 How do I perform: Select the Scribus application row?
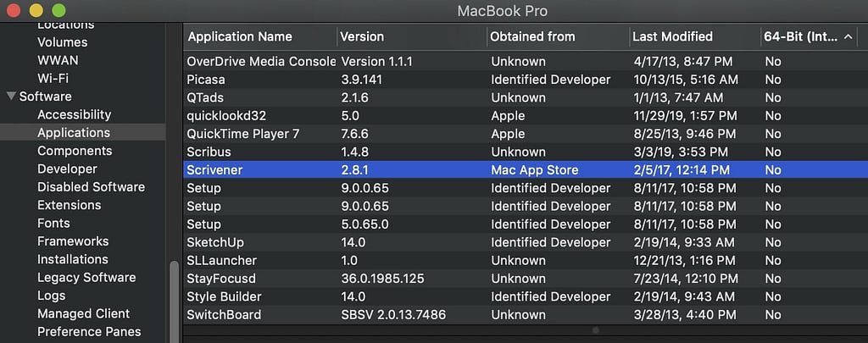(526, 152)
